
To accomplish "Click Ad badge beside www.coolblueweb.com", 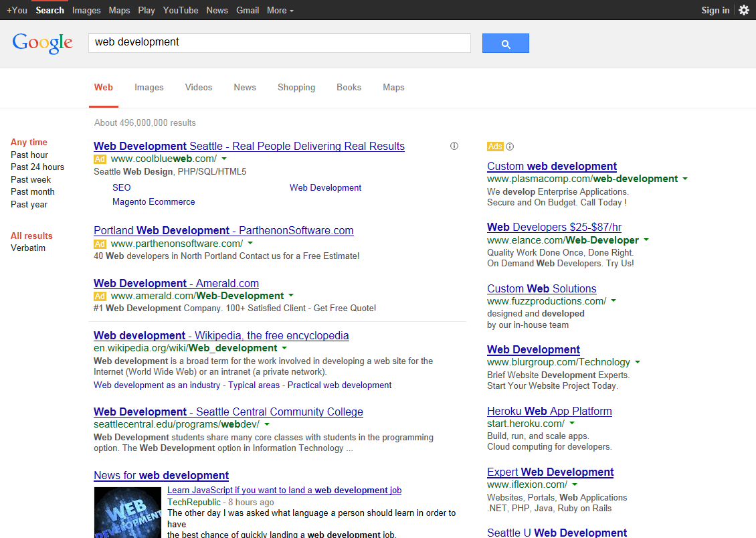I will tap(100, 159).
